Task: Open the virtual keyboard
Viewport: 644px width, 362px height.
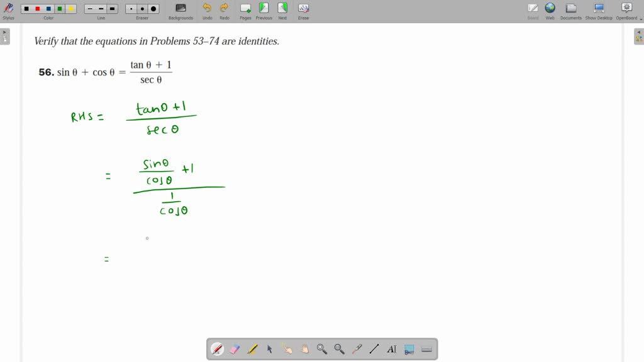Action: tap(427, 349)
